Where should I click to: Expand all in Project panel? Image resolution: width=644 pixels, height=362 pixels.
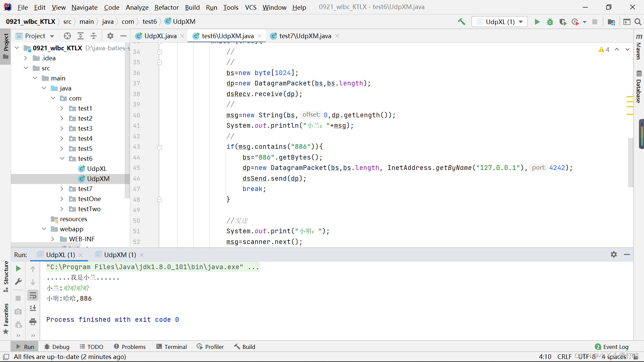click(80, 36)
